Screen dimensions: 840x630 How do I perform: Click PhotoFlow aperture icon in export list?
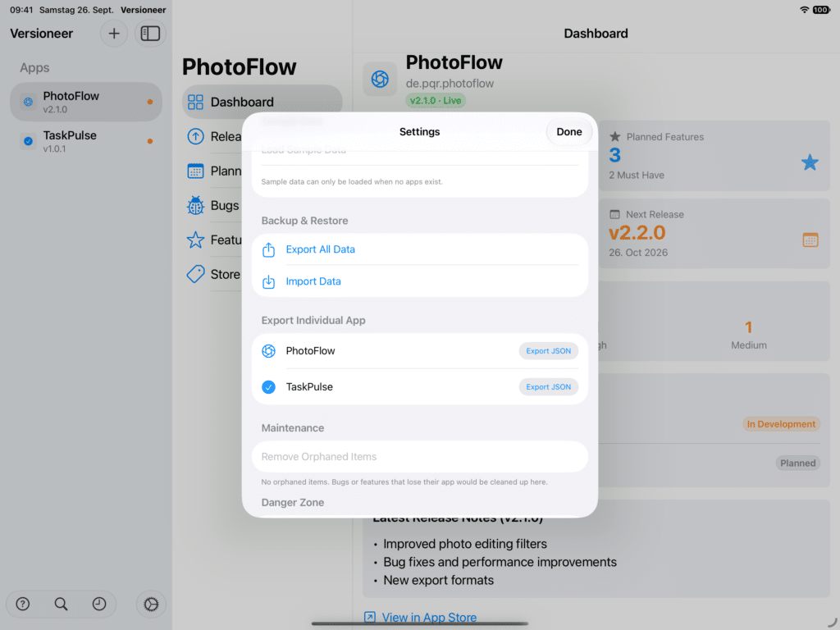[x=268, y=351]
